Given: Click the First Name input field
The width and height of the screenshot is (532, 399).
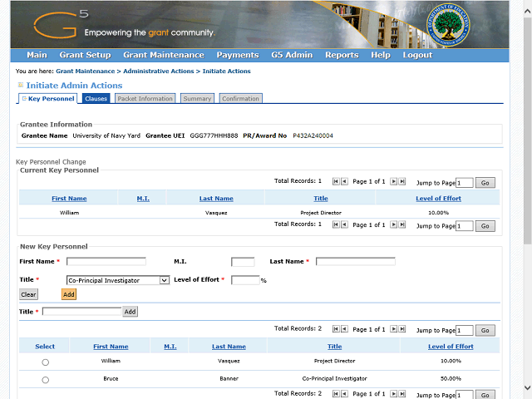Looking at the screenshot, I should 106,262.
